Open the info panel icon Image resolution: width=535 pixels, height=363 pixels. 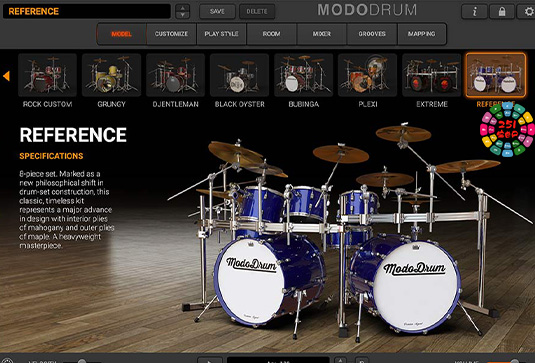474,11
